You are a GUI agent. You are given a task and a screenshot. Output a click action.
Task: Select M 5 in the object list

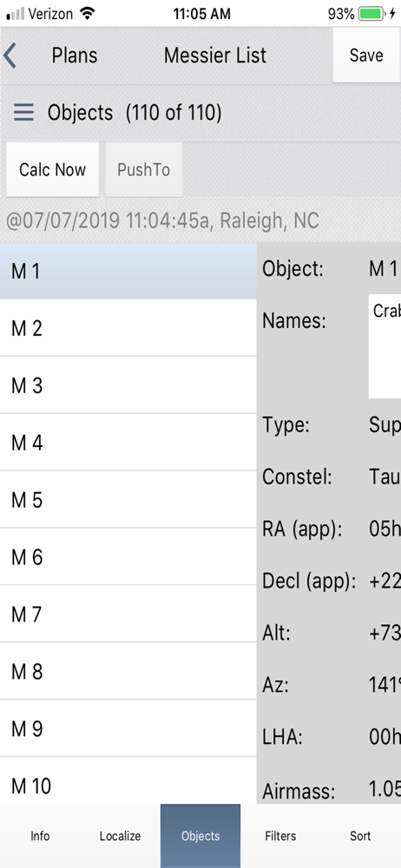128,500
